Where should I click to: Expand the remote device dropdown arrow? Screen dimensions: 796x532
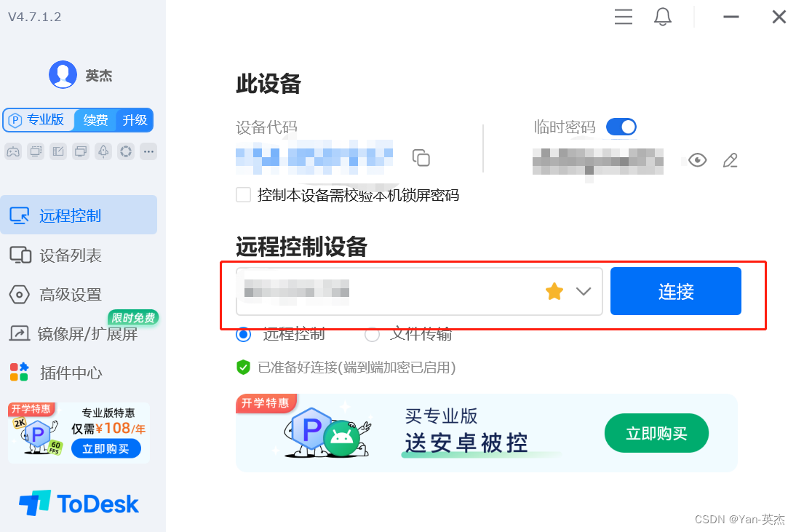click(582, 291)
